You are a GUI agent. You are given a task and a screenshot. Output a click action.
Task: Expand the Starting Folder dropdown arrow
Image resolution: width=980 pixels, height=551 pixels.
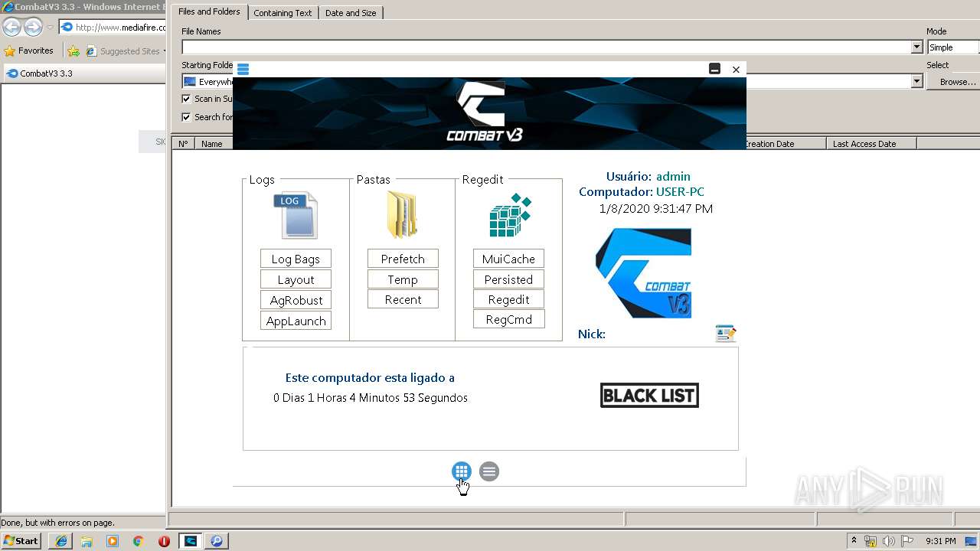(x=917, y=81)
